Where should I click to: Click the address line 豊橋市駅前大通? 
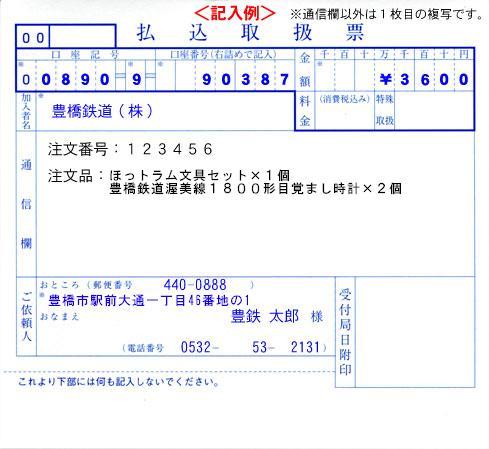[x=149, y=301]
